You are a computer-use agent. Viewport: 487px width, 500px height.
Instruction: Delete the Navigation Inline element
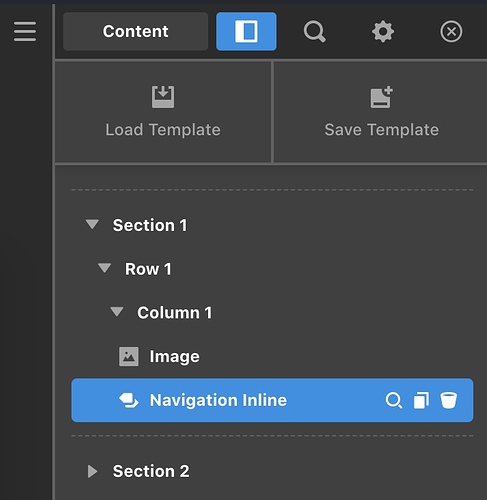(448, 400)
